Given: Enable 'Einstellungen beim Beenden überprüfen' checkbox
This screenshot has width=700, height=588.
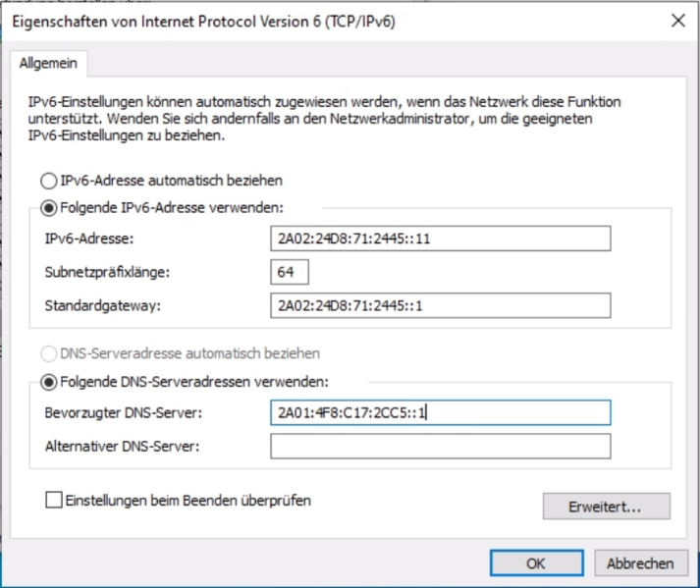Looking at the screenshot, I should click(x=54, y=501).
